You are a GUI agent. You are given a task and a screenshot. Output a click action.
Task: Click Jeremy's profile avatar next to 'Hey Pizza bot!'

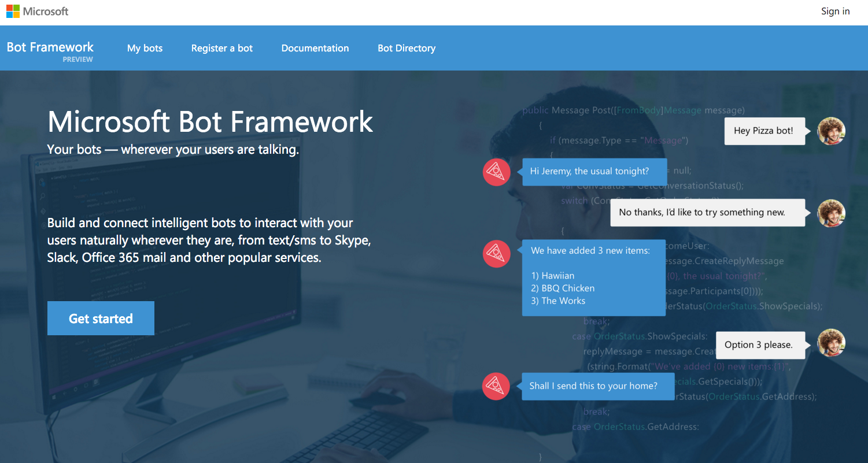click(x=831, y=131)
